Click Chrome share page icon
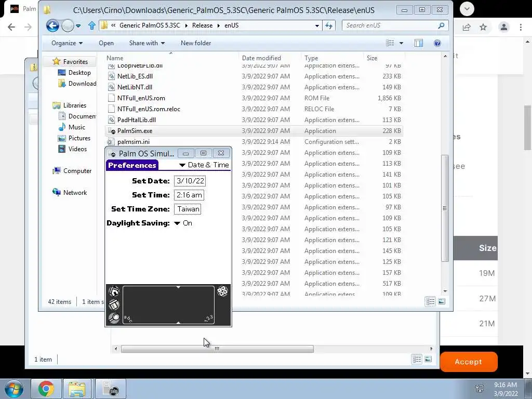Screen dimensions: 532x399 coord(467,27)
